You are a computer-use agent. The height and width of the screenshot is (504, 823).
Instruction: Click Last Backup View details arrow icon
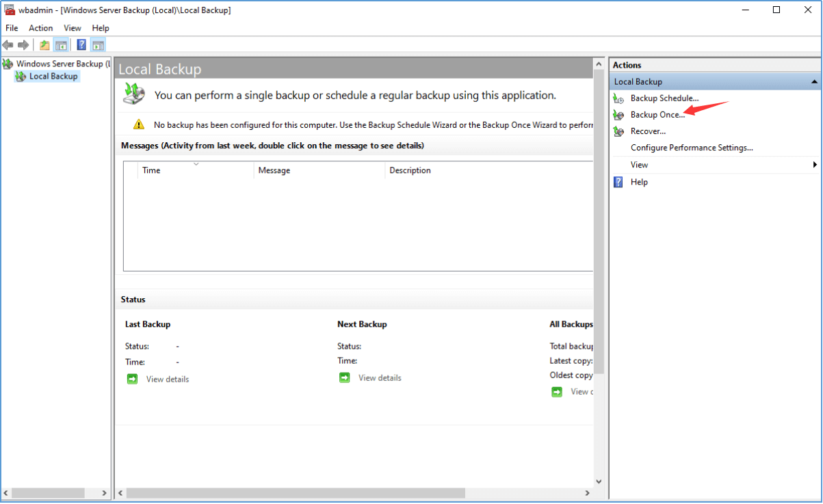click(x=132, y=379)
